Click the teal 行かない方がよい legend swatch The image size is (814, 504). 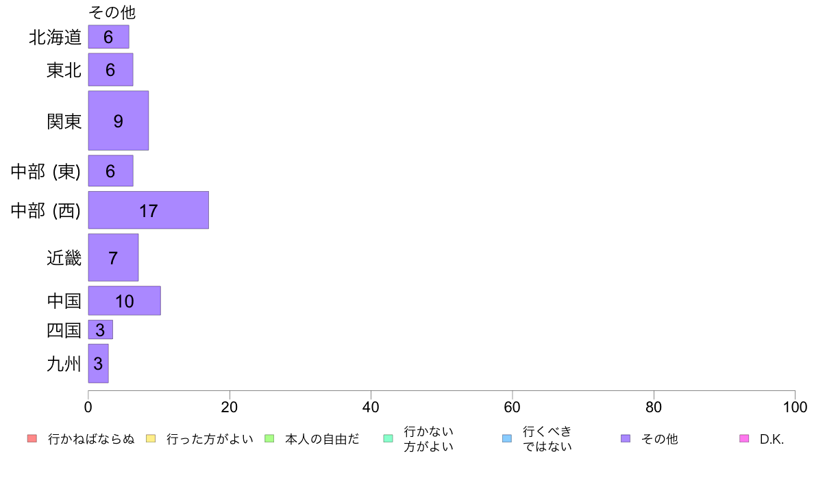pos(388,438)
